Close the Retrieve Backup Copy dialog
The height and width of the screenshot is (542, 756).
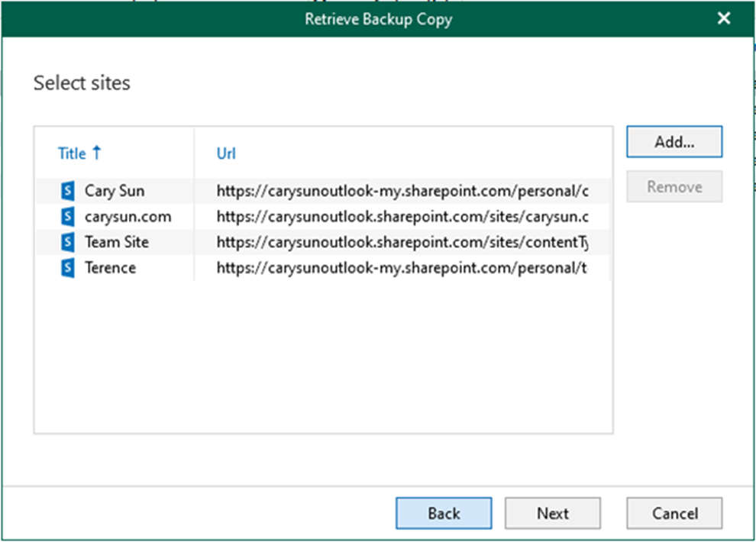tap(724, 18)
